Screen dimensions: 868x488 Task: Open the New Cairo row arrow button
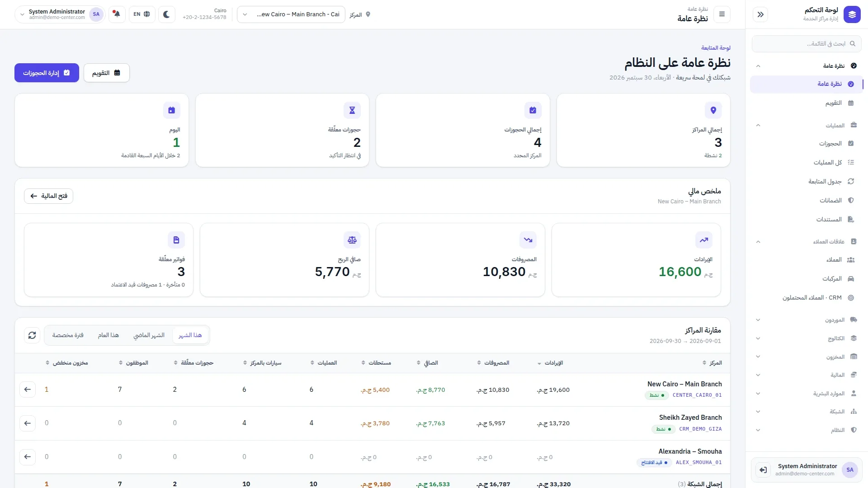tap(28, 389)
